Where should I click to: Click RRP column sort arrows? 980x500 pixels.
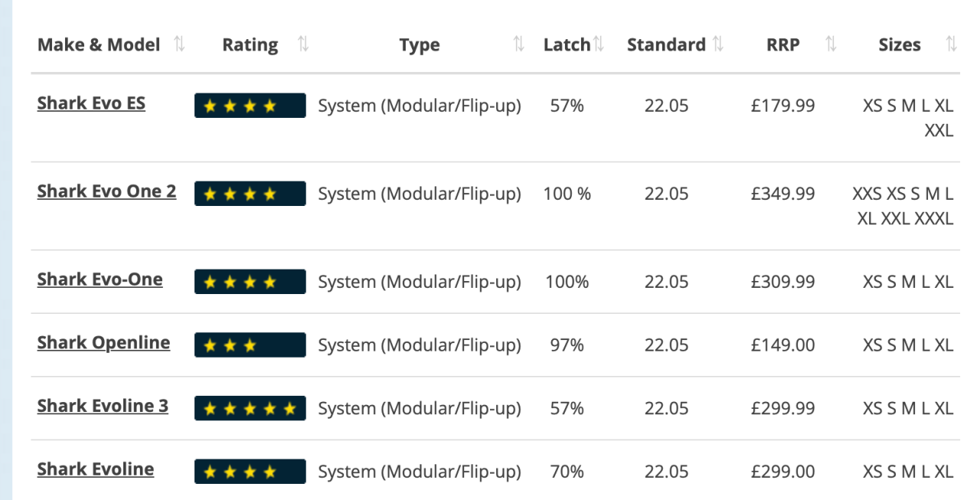(831, 44)
